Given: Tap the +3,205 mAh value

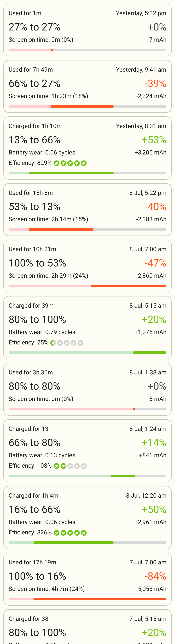Looking at the screenshot, I should (150, 153).
